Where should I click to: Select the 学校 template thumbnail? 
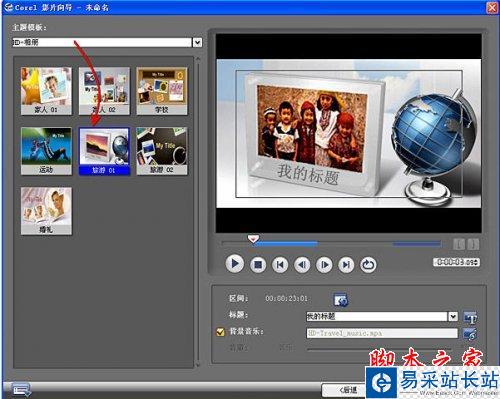click(162, 91)
